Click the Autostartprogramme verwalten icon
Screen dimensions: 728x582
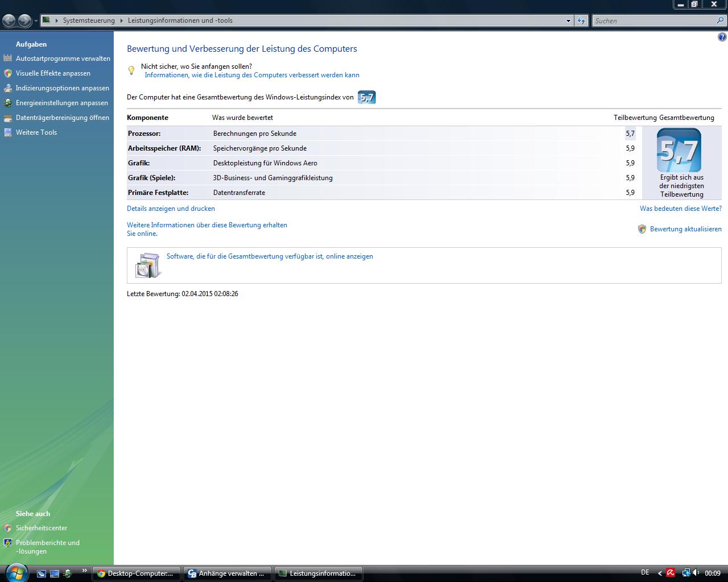pyautogui.click(x=7, y=59)
